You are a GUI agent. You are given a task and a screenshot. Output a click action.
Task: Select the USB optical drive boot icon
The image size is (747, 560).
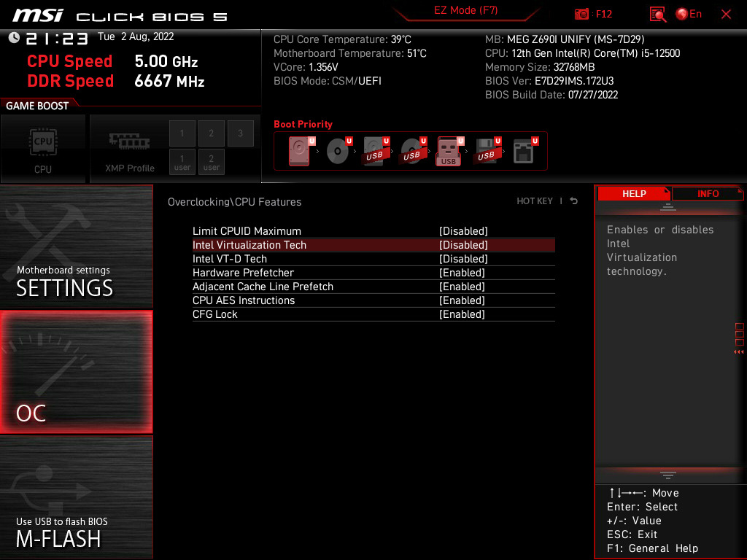[413, 151]
